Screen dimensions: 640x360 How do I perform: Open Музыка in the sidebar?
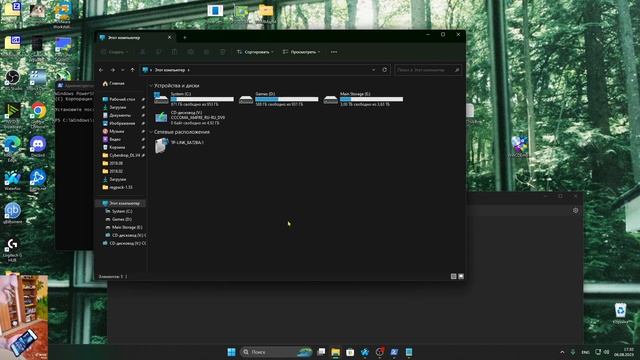[117, 131]
